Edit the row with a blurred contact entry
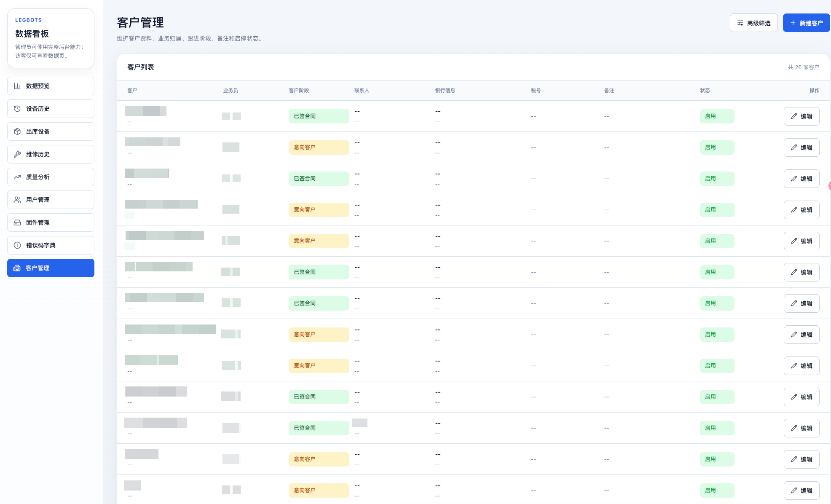Screen dimensions: 831x504 point(802,428)
